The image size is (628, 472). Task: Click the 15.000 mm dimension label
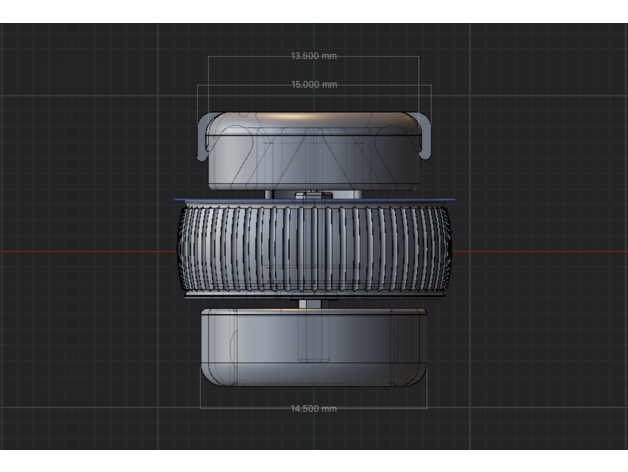point(313,85)
